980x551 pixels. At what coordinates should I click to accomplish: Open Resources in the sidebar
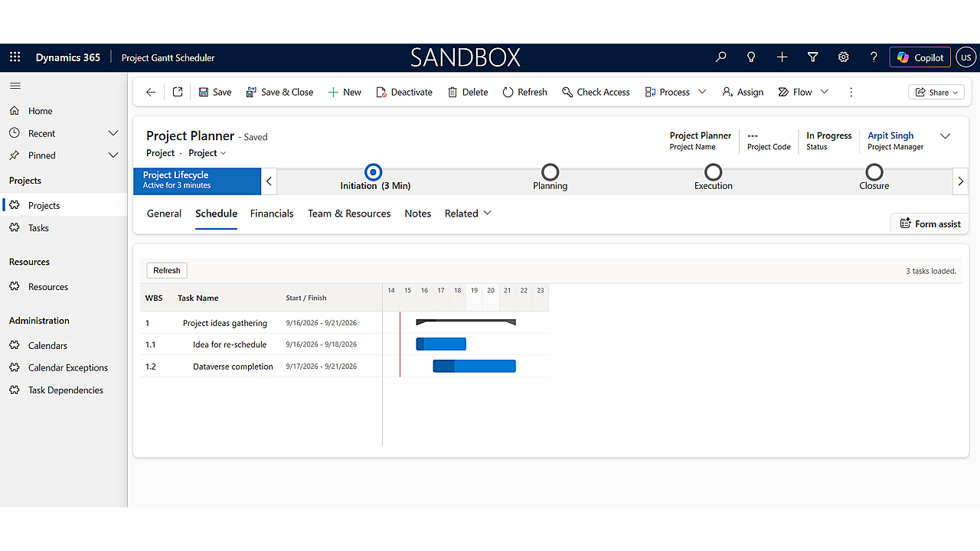tap(48, 287)
